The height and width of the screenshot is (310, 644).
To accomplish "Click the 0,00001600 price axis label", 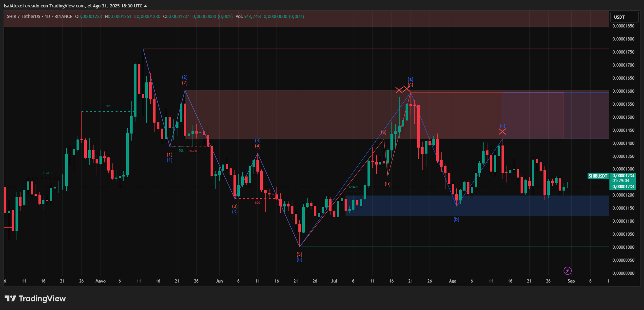I will 623,91.
